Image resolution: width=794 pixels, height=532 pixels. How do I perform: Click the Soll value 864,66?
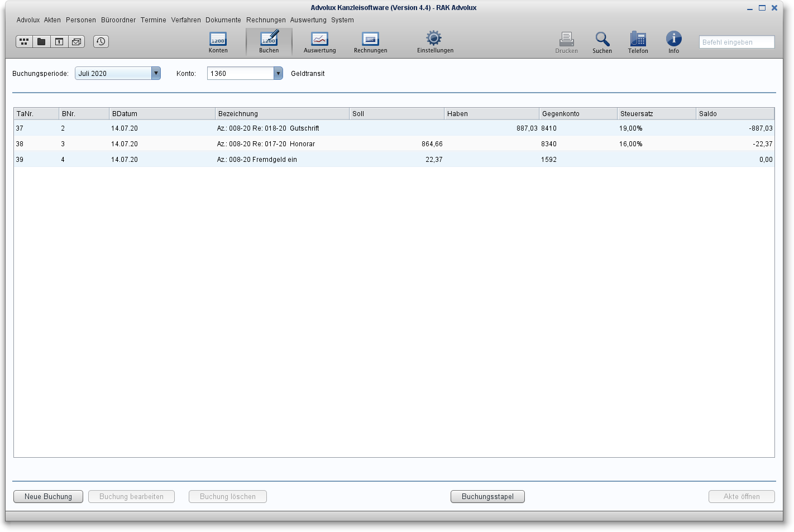pyautogui.click(x=432, y=143)
